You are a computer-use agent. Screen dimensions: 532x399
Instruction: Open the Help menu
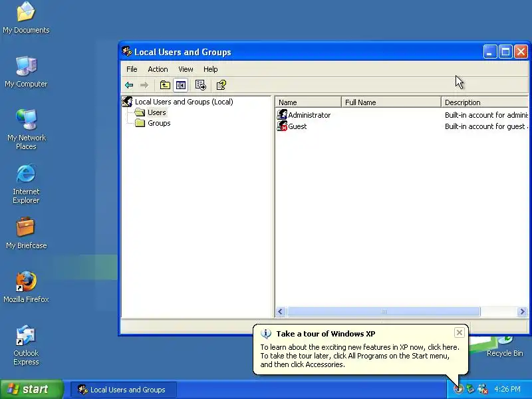[x=210, y=69]
